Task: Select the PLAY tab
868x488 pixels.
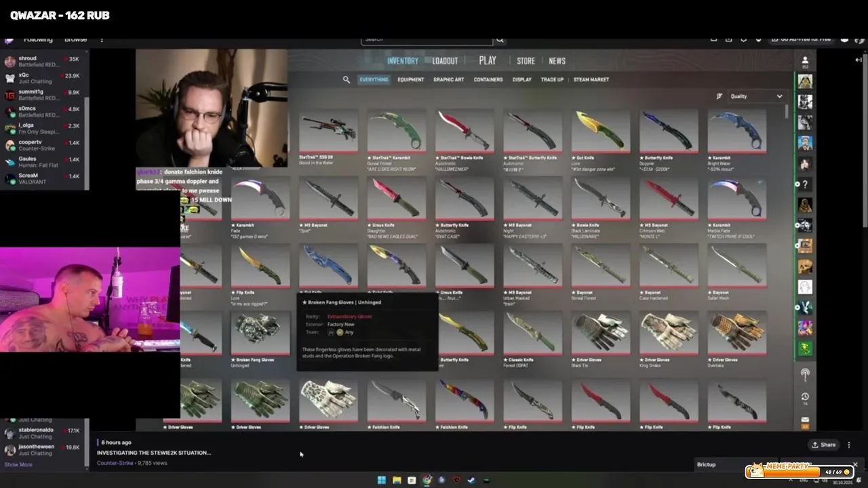Action: point(488,60)
